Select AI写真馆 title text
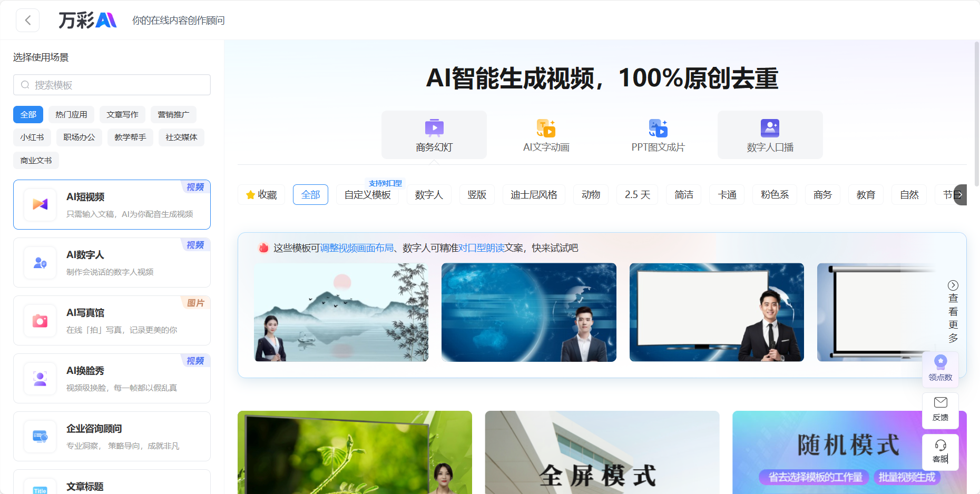The image size is (980, 494). tap(85, 313)
